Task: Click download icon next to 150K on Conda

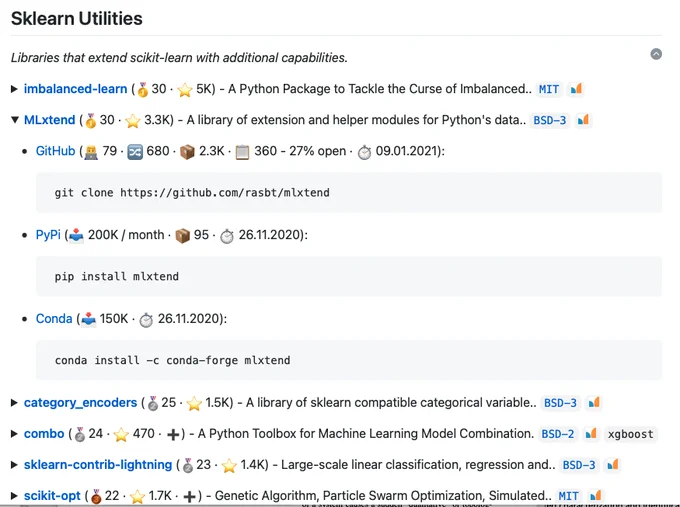Action: pos(88,320)
